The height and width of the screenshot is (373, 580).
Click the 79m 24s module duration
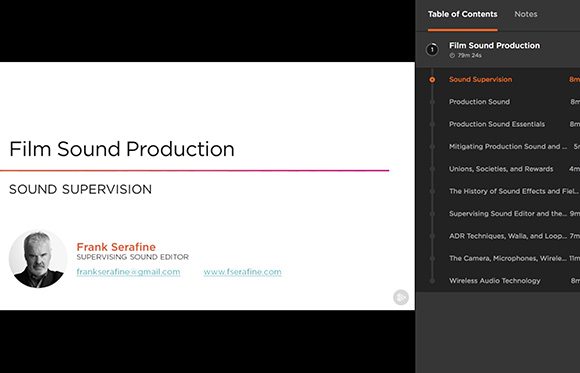pos(469,56)
